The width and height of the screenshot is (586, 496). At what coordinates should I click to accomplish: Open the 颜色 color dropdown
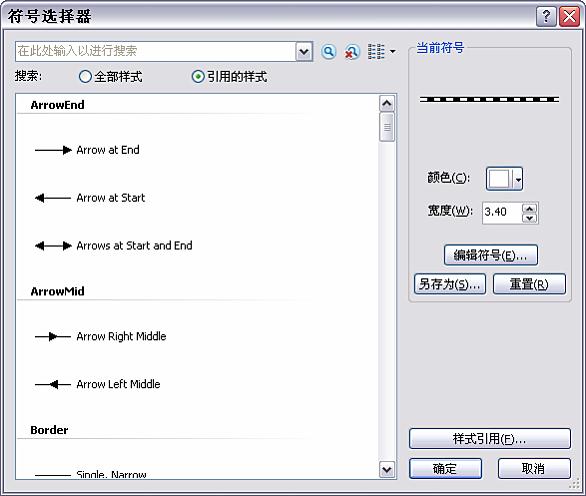tap(504, 179)
